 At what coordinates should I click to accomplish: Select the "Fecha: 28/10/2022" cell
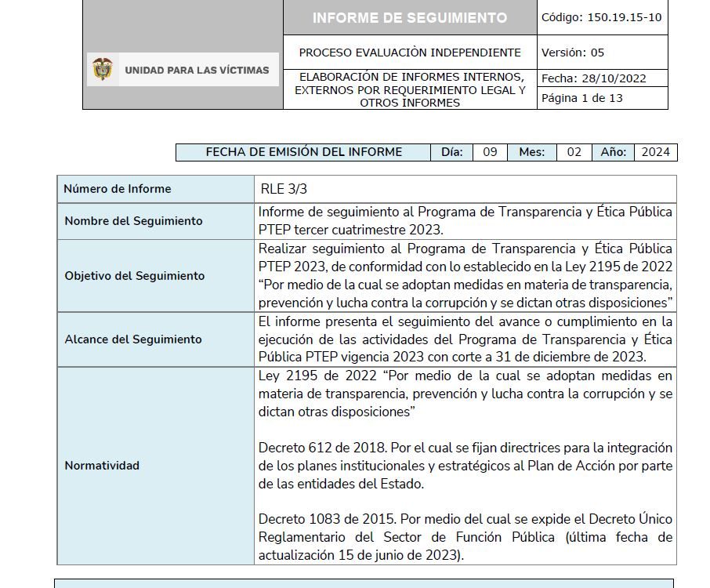(602, 78)
